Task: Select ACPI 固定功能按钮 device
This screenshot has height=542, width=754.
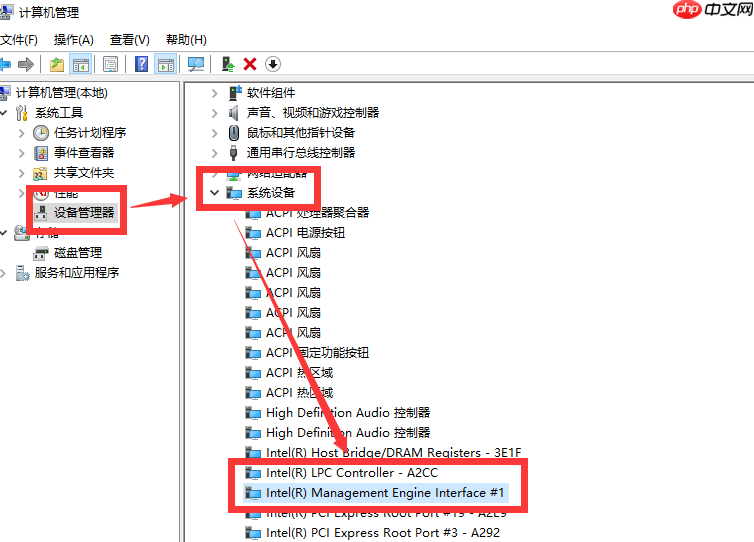Action: (317, 353)
